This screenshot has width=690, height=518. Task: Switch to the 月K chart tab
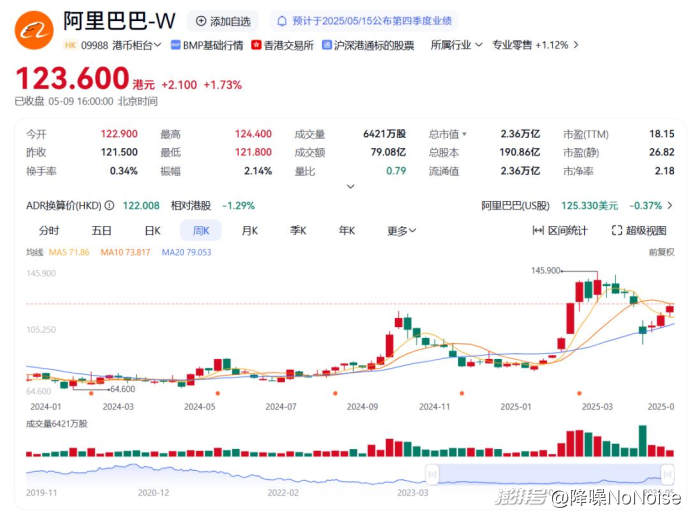coord(250,231)
